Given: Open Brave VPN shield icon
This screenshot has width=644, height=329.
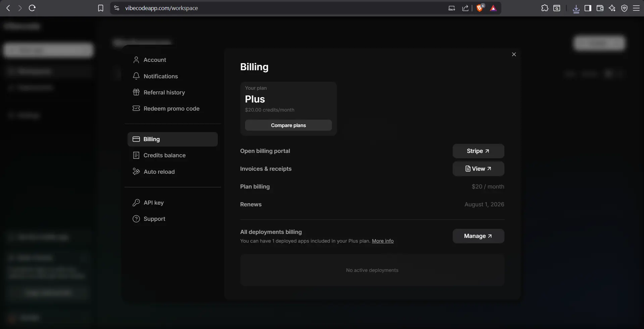Looking at the screenshot, I should point(624,8).
